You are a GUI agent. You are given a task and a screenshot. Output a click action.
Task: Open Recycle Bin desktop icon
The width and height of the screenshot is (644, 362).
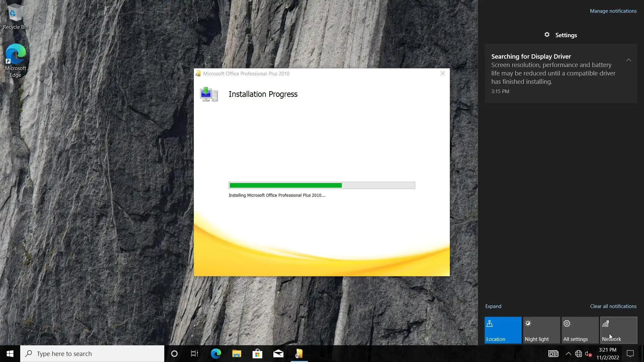[x=15, y=17]
